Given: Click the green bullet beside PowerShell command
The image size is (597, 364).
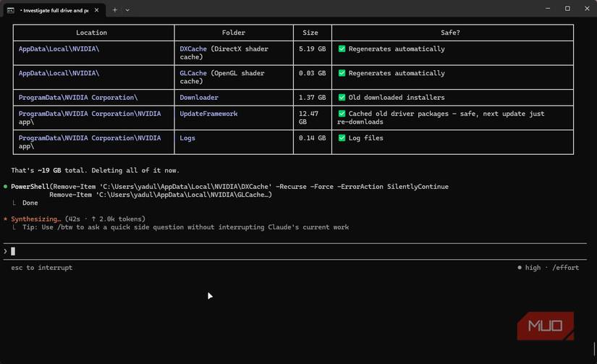Looking at the screenshot, I should 5,187.
